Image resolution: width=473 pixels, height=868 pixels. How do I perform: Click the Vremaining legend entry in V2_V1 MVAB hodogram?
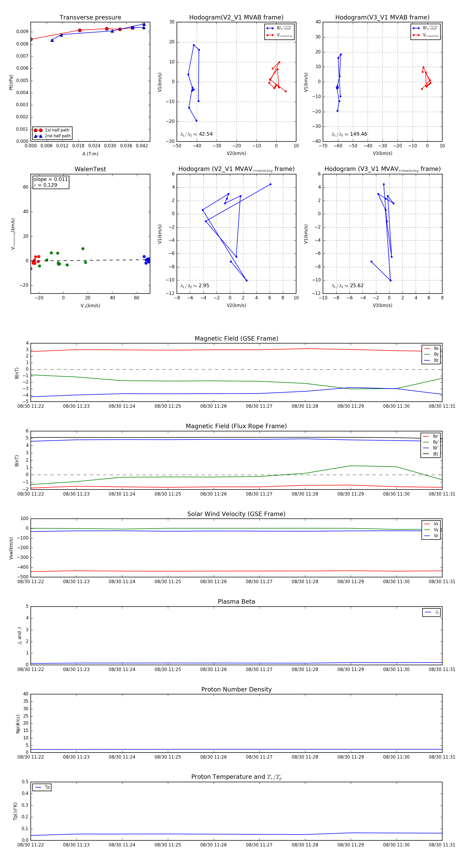[x=279, y=35]
